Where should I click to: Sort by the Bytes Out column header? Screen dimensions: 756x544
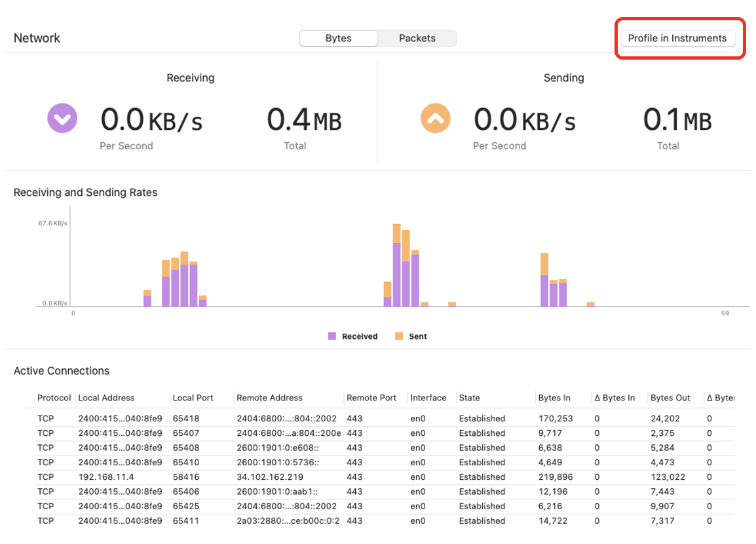(670, 398)
